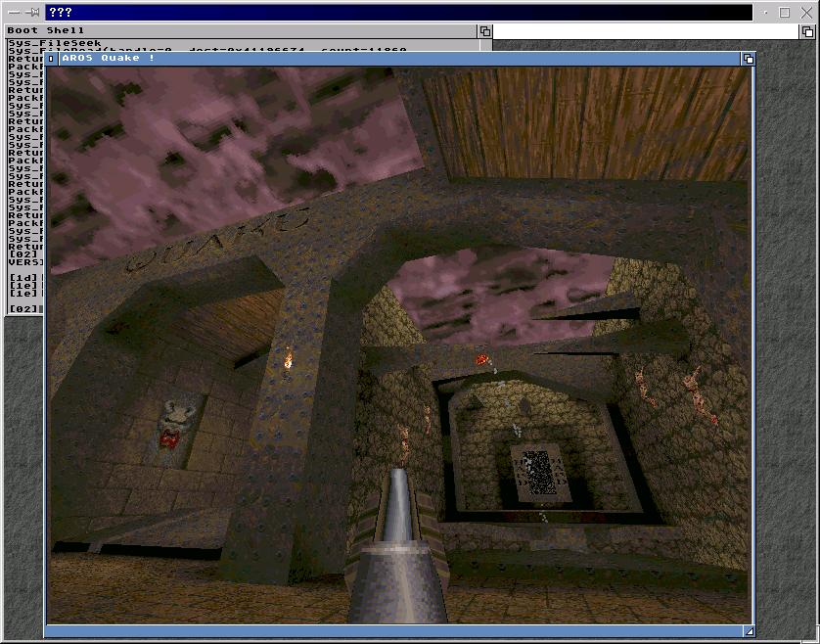Click the shotgun barrel in the game view

point(399,509)
